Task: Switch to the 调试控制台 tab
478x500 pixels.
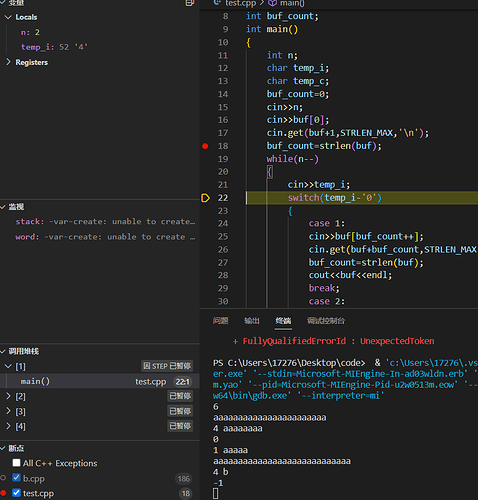Action: point(326,321)
